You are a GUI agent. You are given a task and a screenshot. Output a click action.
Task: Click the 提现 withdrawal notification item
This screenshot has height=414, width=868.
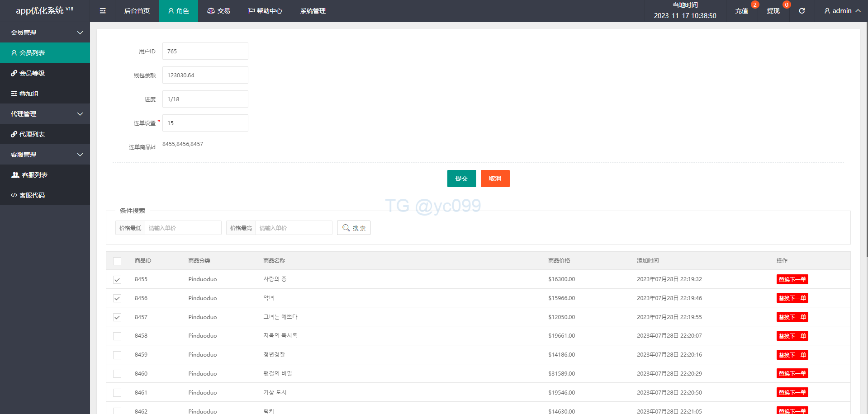773,11
